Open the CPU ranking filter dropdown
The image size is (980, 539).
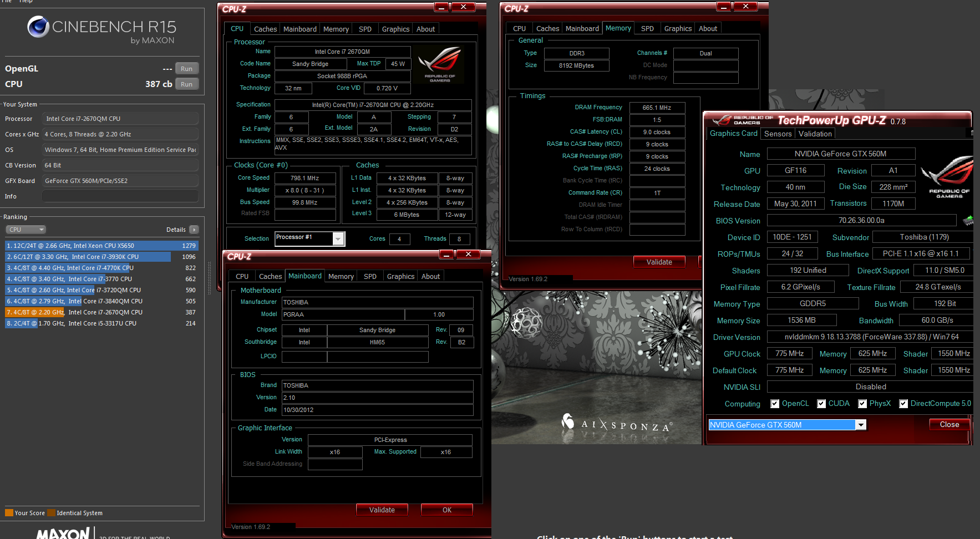(x=26, y=230)
